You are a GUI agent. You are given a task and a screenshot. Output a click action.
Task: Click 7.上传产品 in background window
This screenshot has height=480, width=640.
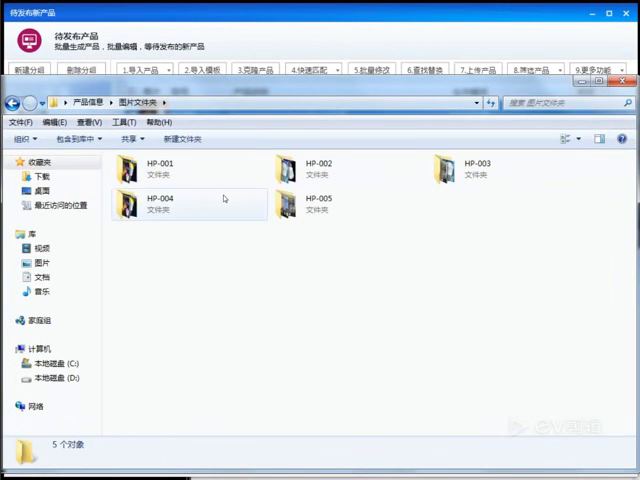tap(478, 70)
